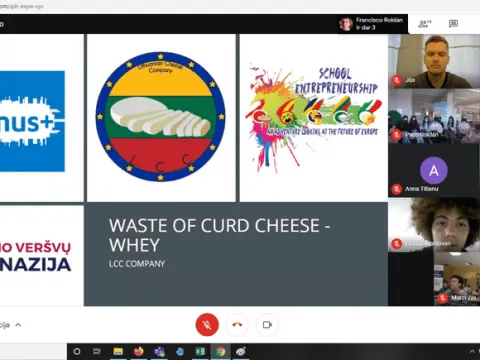Image resolution: width=480 pixels, height=360 pixels.
Task: Select the Marzi Zio video tile
Action: 457,279
